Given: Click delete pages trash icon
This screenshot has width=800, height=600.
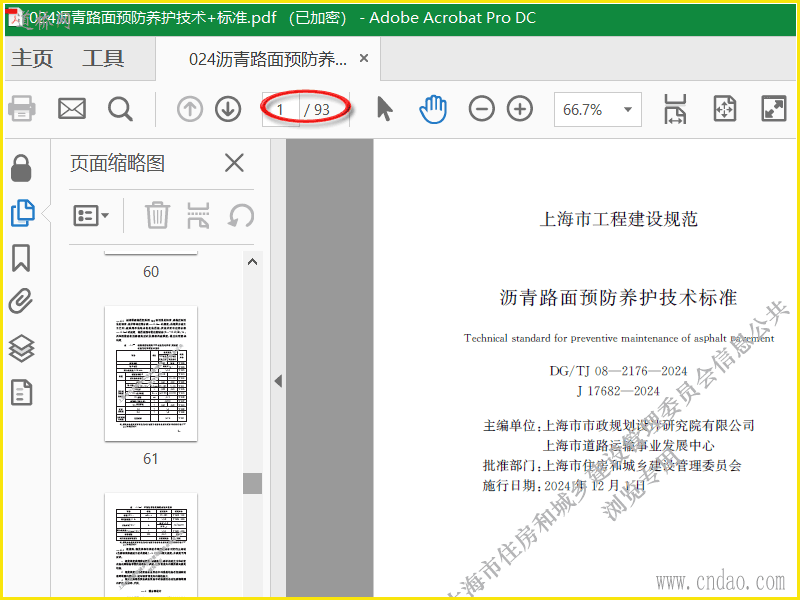Looking at the screenshot, I should 157,215.
